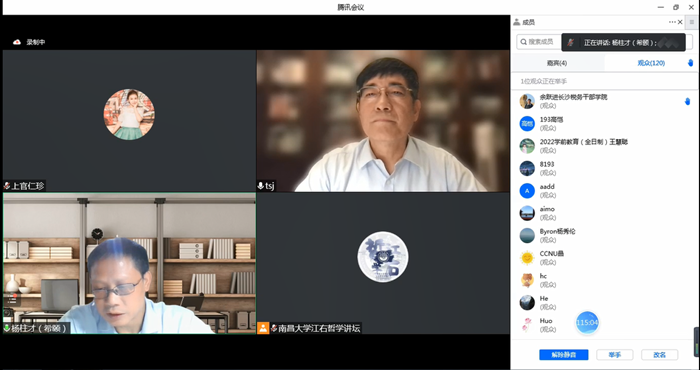Click raised hand icon next to 余新进长沙税务干部学院
700x370 pixels.
pos(688,101)
